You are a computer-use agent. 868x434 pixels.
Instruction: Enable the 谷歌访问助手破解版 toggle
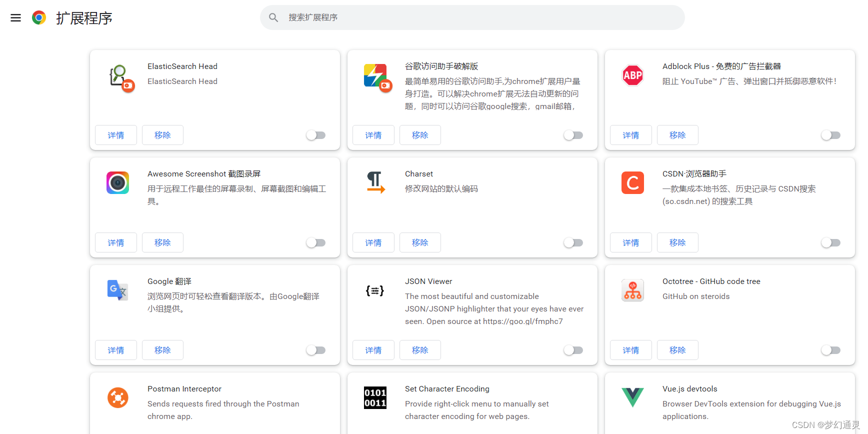[573, 135]
